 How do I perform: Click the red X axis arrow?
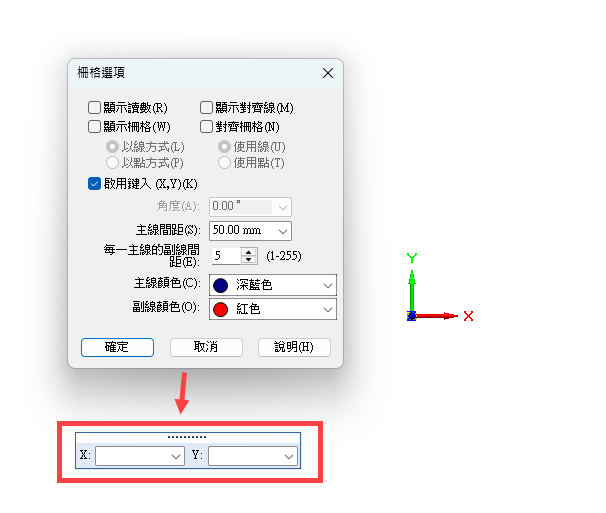[x=437, y=316]
